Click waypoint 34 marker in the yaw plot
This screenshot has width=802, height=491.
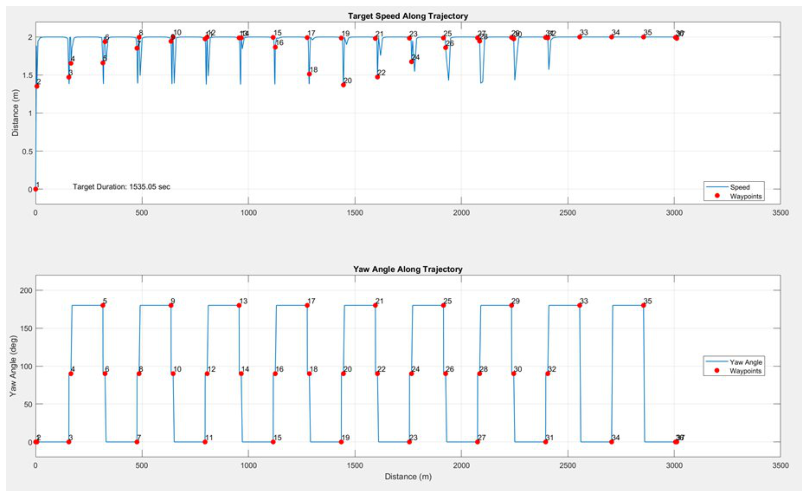pos(611,441)
